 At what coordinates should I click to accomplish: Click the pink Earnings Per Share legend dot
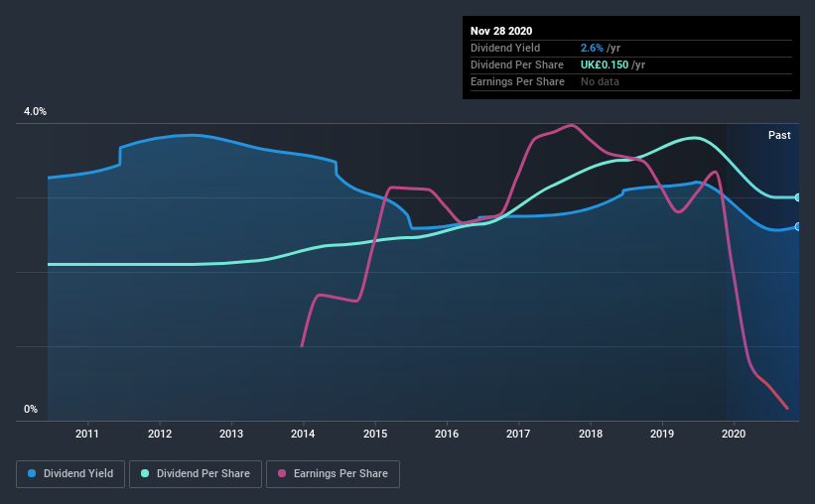pyautogui.click(x=282, y=473)
